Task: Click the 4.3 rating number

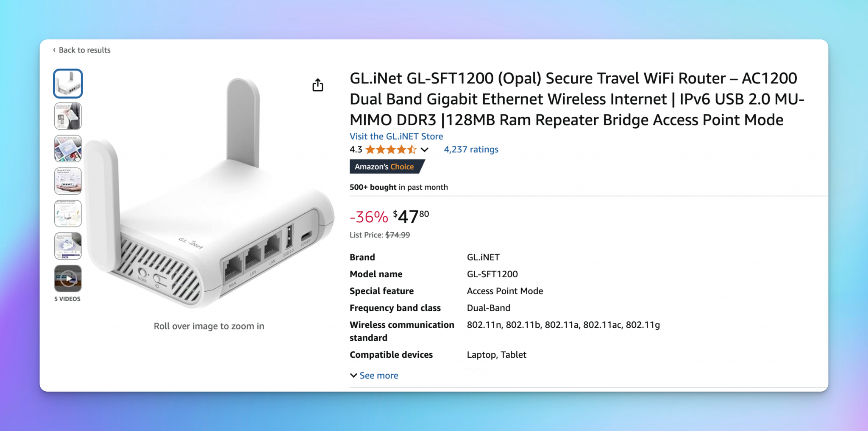Action: point(356,149)
